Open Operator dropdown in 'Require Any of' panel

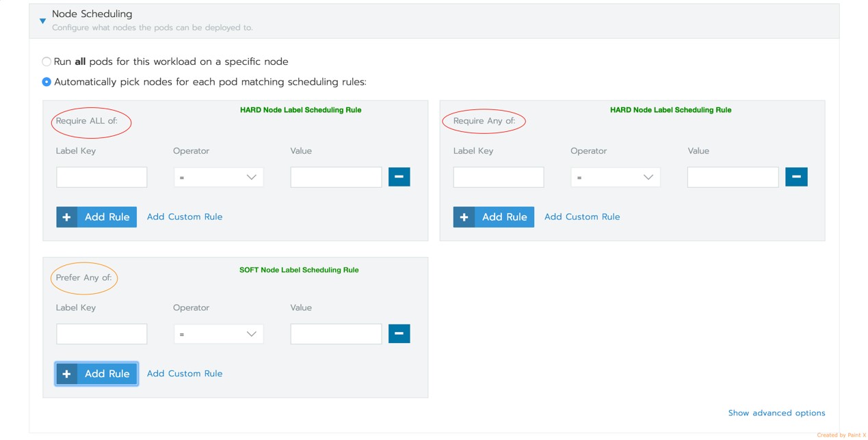click(x=616, y=178)
